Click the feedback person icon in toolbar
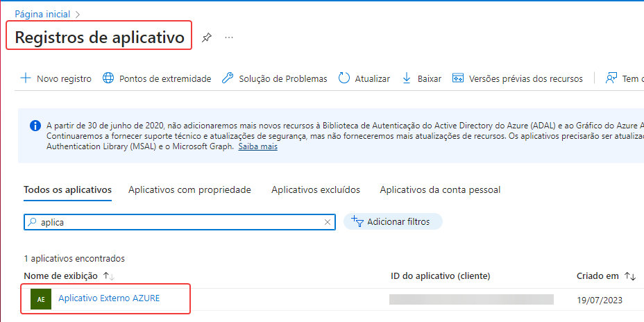Screen dimensions: 644x322 pos(611,78)
